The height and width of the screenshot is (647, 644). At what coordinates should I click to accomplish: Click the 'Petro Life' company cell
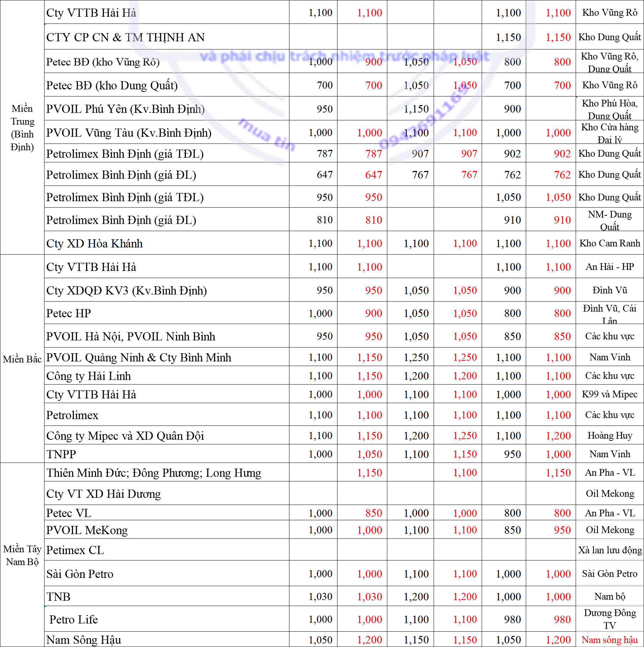(x=167, y=619)
